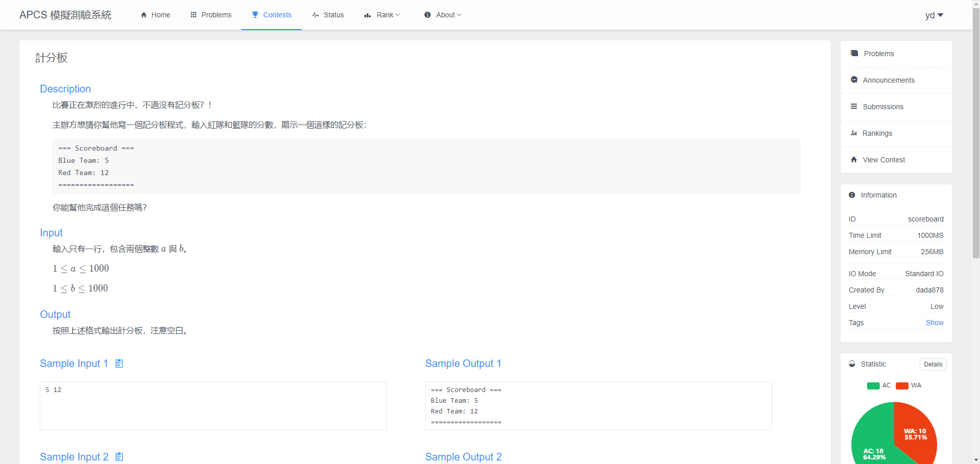This screenshot has height=464, width=980.
Task: Click the Submissions list icon
Action: point(854,107)
